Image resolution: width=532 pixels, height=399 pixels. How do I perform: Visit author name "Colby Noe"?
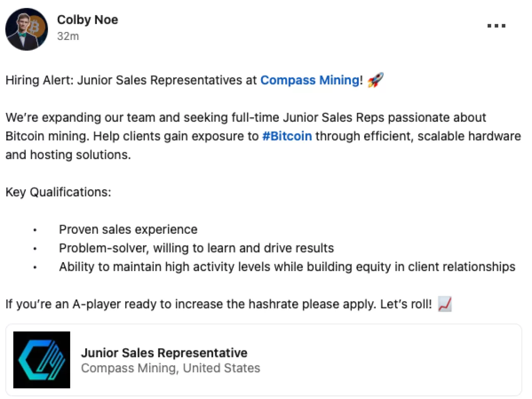pos(87,20)
